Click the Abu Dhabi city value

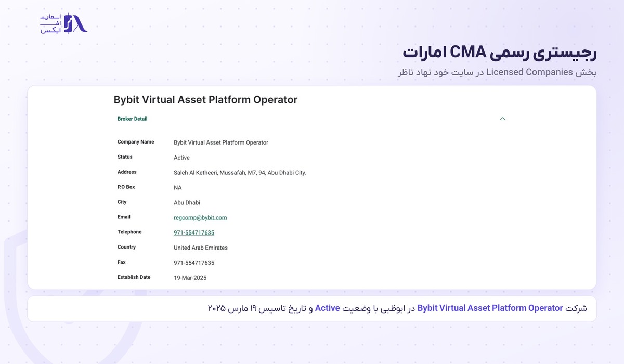click(x=187, y=203)
